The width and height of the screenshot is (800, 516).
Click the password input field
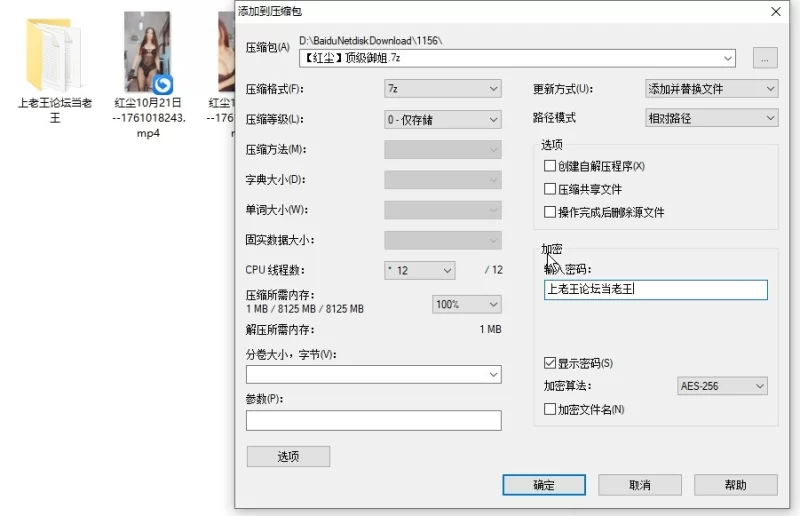pos(655,290)
